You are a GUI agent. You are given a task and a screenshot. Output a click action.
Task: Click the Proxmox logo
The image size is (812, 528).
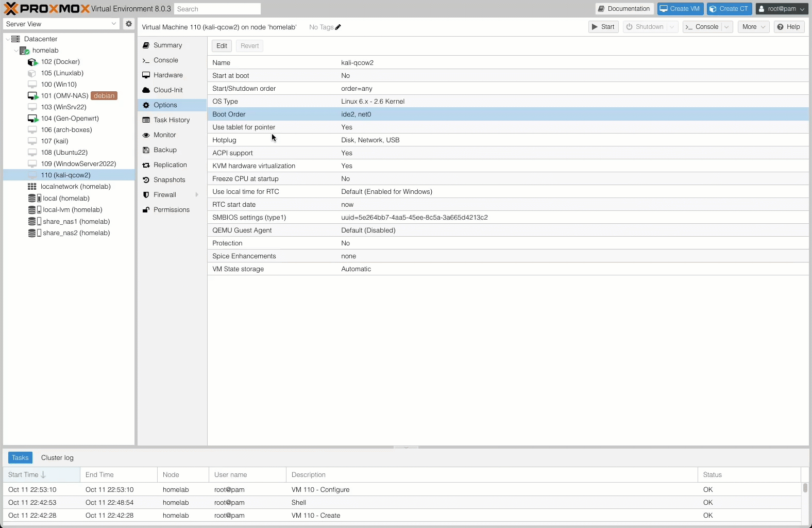coord(46,9)
